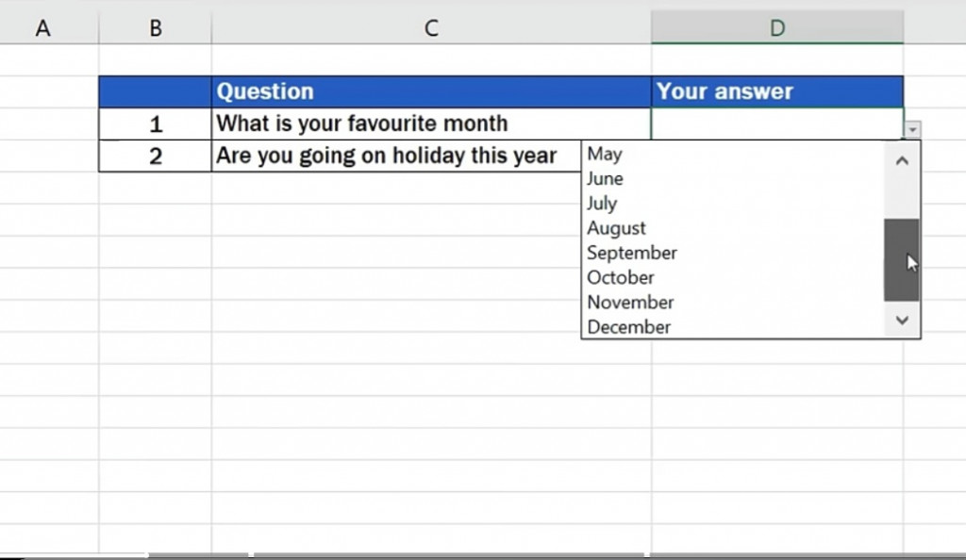Select cell 'What is your favourite month'

[431, 124]
